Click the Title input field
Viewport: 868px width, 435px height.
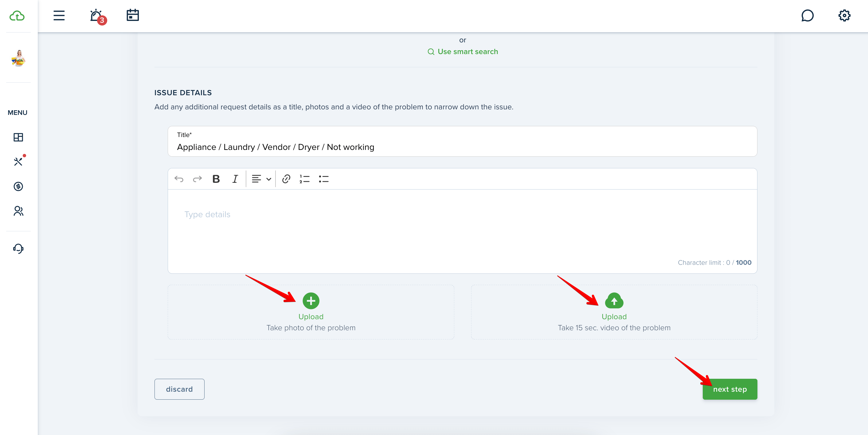[x=462, y=142]
